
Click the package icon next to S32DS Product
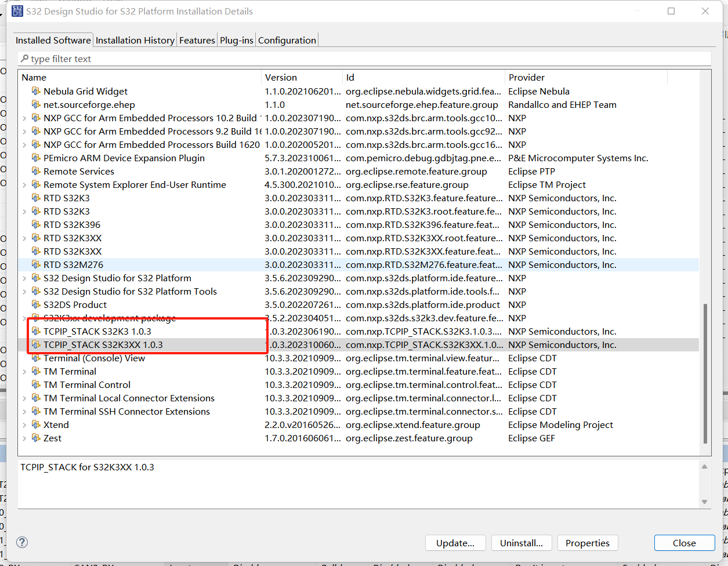(x=35, y=304)
